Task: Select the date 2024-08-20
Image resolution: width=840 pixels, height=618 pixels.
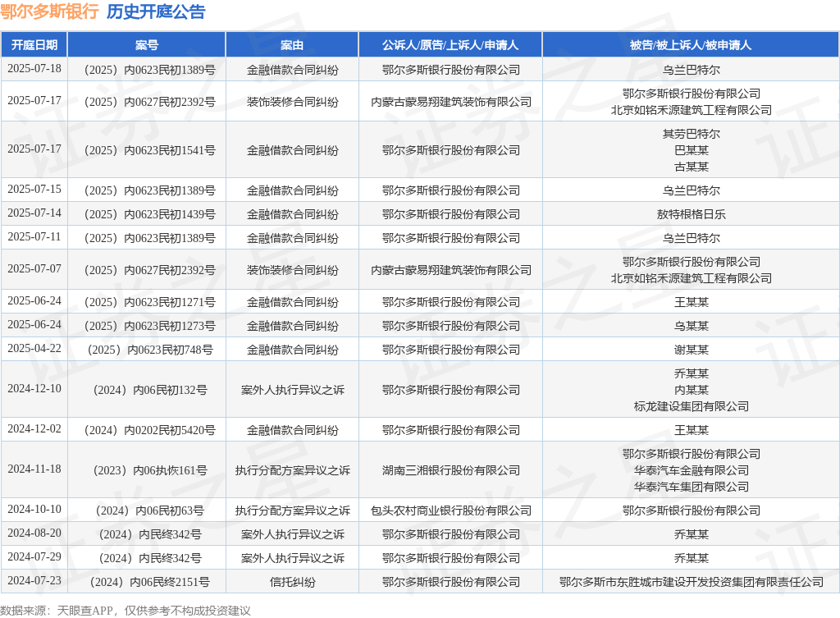Action: point(34,533)
